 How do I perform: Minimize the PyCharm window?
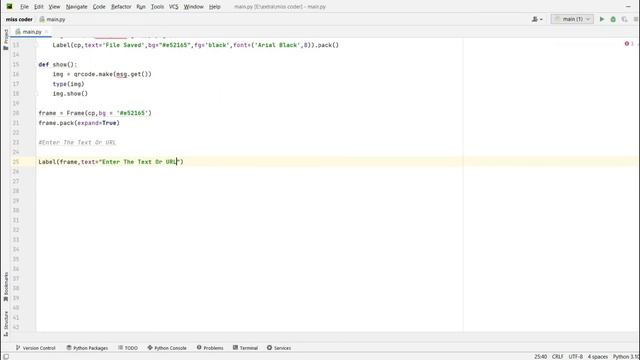click(x=628, y=7)
